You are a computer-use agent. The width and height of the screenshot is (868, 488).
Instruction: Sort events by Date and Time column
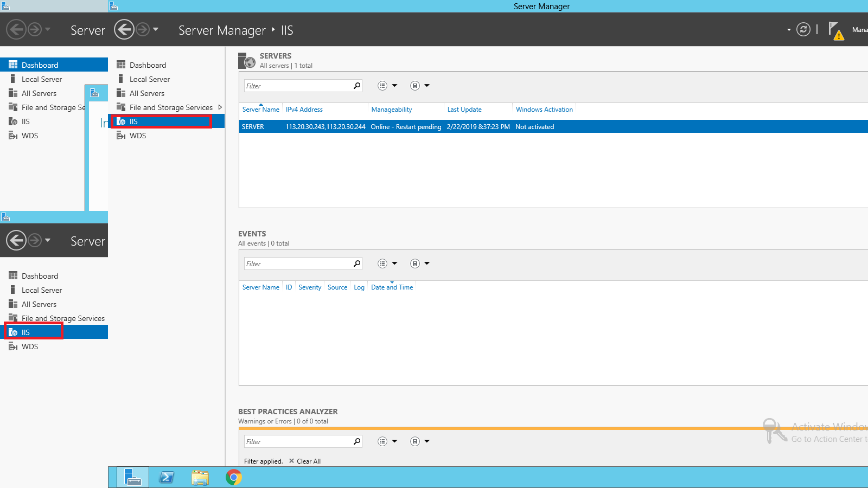coord(392,287)
